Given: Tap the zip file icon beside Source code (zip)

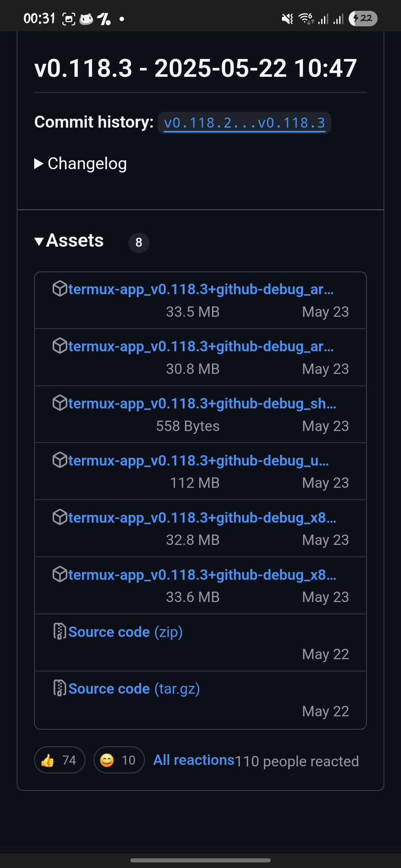Looking at the screenshot, I should coord(60,631).
